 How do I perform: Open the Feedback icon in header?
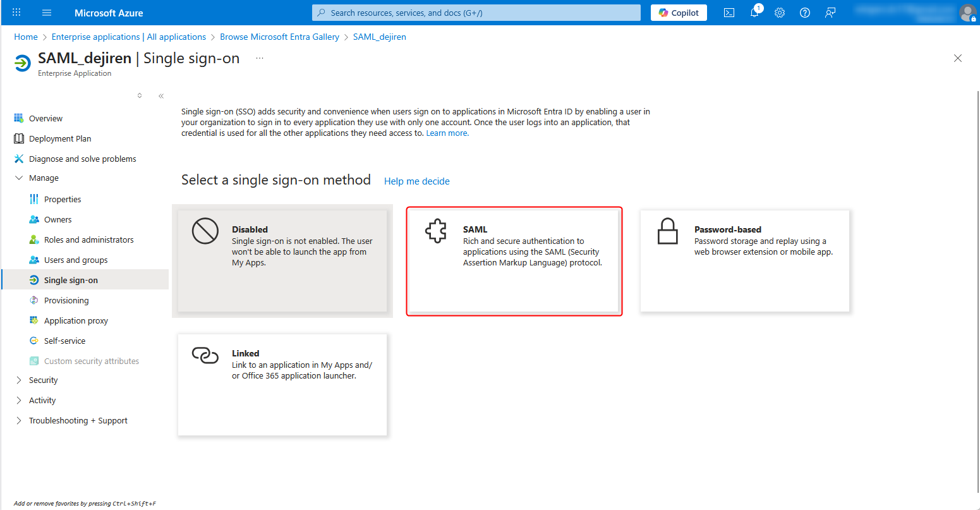830,13
